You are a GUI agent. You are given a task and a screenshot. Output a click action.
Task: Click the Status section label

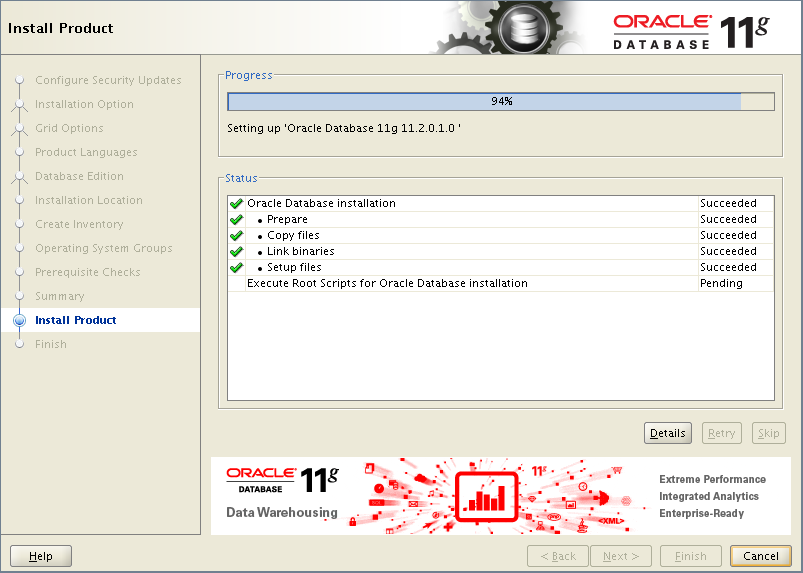pyautogui.click(x=241, y=178)
